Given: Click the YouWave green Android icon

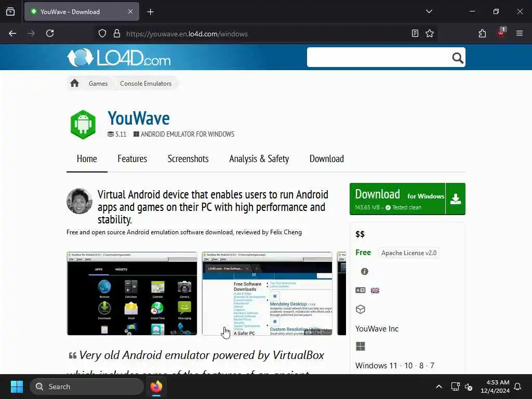Looking at the screenshot, I should (83, 125).
